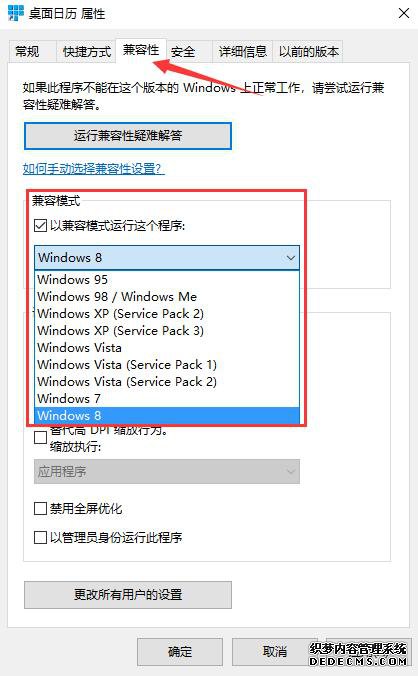Screen dimensions: 418x676
Task: Click 更改所有用户的设置 button
Action: click(128, 595)
